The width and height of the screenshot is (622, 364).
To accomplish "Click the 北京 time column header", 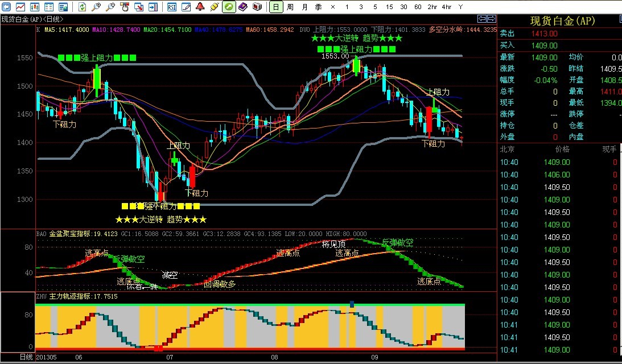I will click(x=508, y=150).
